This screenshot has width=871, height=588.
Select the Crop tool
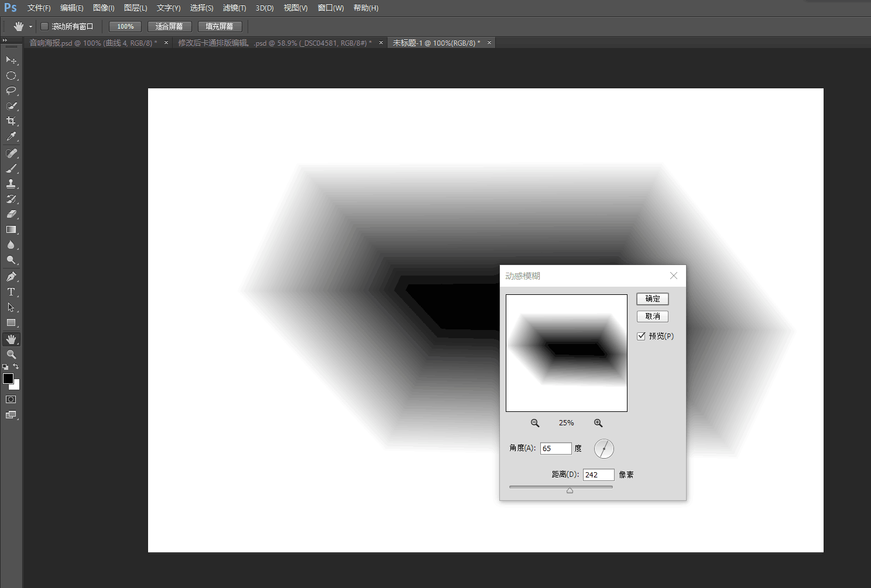click(11, 121)
